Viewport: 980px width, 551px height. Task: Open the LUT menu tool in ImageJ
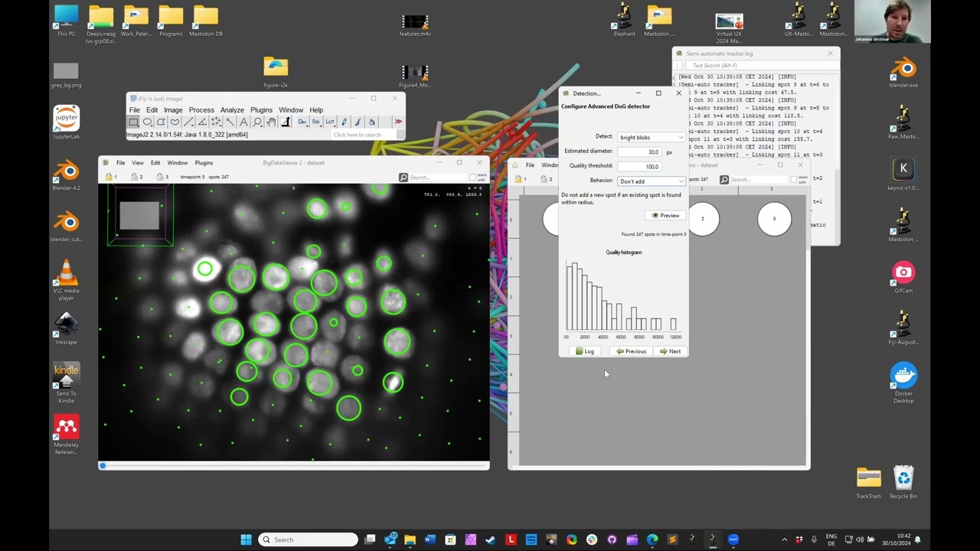pyautogui.click(x=330, y=122)
